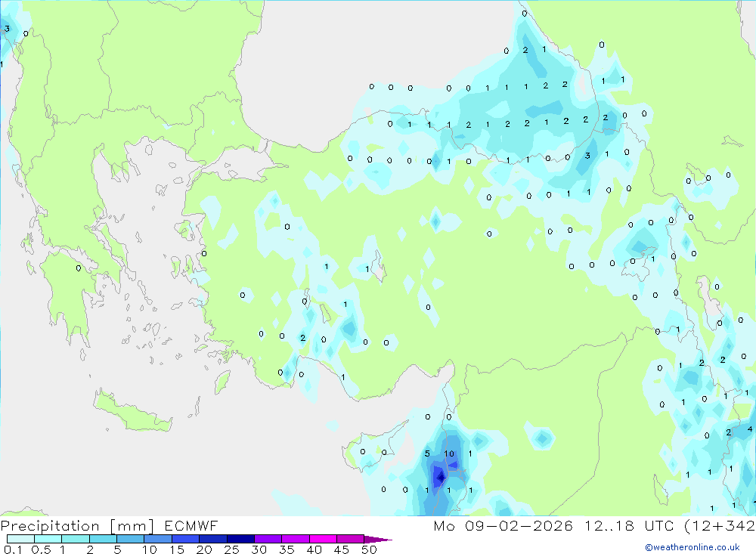
Task: Click the '15' legend scale label
Action: (x=177, y=549)
